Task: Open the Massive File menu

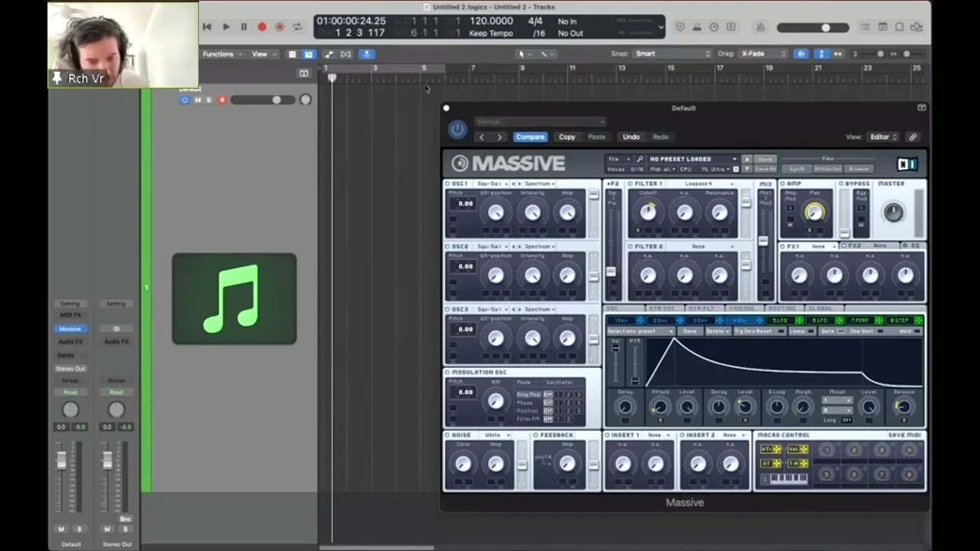Action: pyautogui.click(x=618, y=159)
